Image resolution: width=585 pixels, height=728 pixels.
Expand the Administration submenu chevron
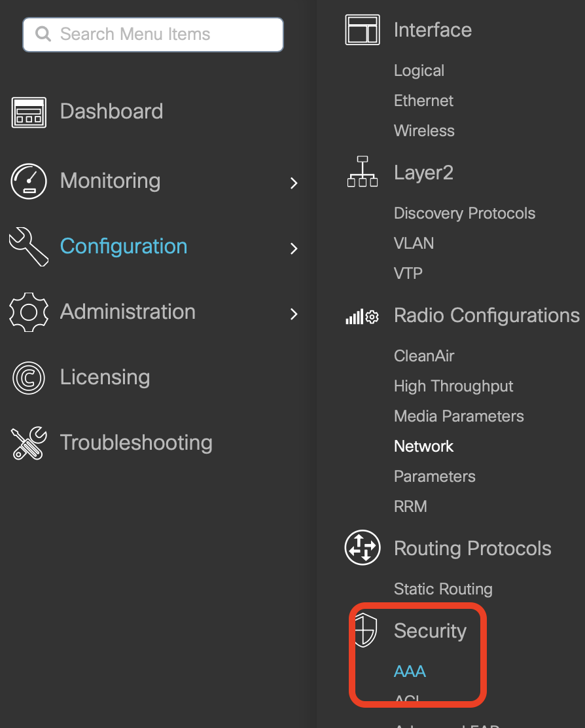[294, 314]
